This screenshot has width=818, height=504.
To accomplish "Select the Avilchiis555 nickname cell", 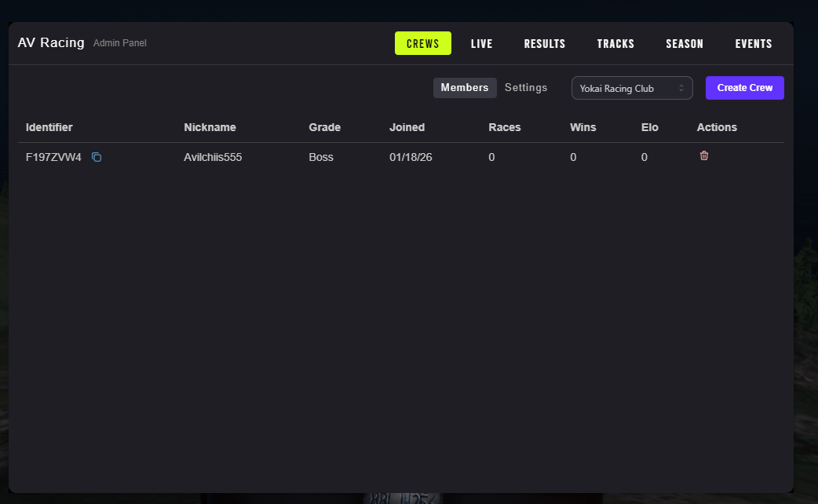I will click(x=213, y=157).
